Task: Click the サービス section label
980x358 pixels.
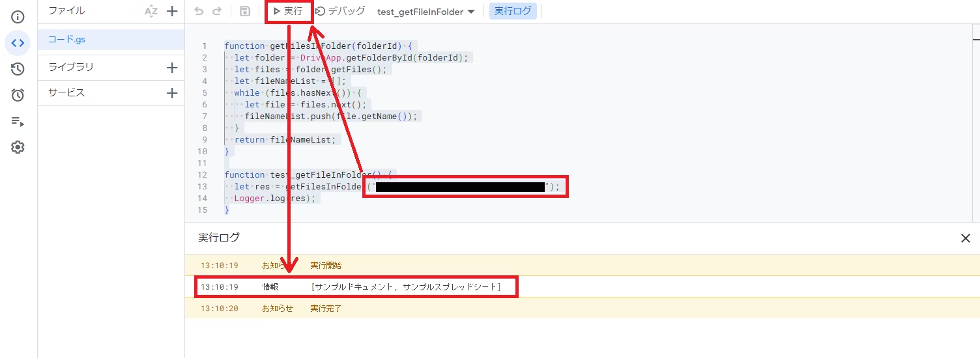Action: [66, 93]
